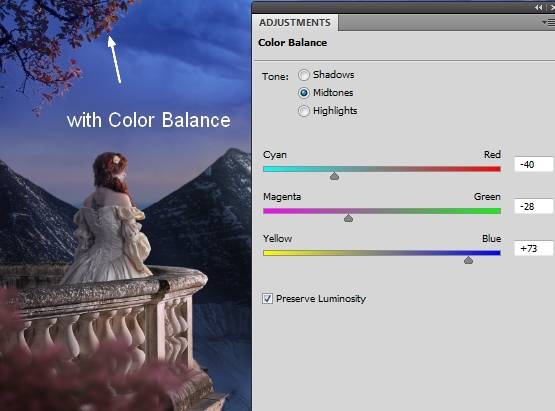Viewport: 555px width, 411px height.
Task: Collapse the panel using the double-arrow icon
Action: pos(538,7)
